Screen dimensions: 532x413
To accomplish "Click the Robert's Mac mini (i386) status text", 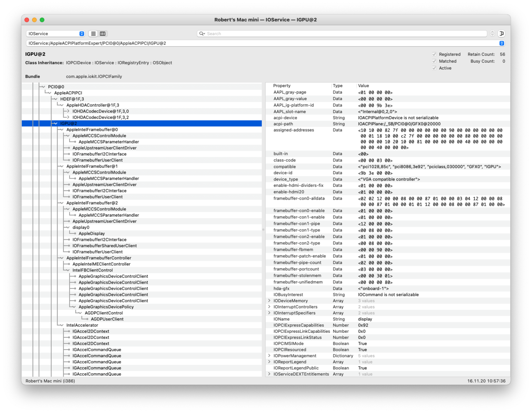I will coord(50,381).
